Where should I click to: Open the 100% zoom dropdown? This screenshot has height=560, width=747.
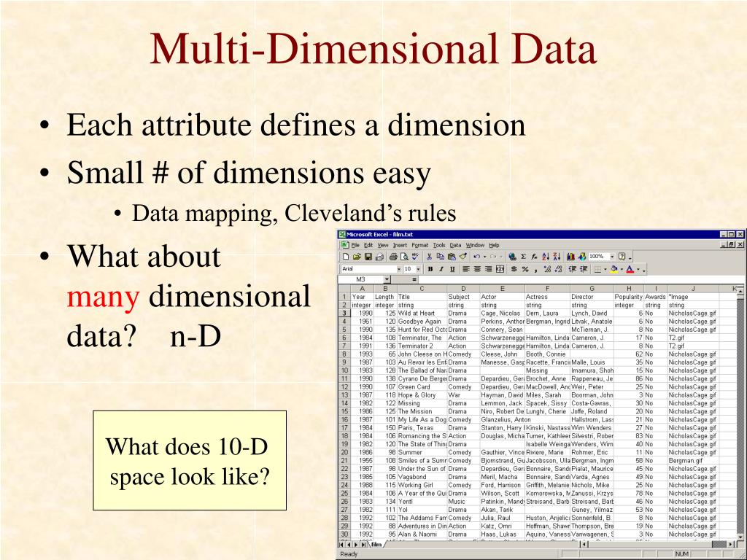click(612, 257)
